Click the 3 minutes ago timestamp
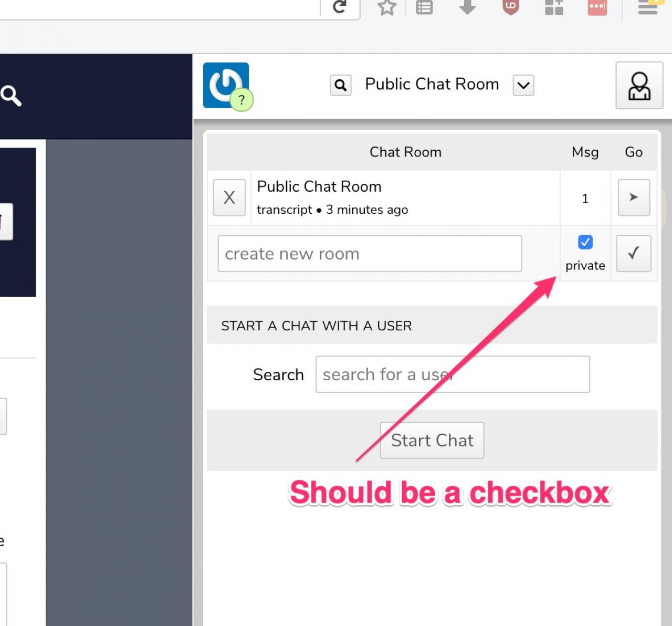Image resolution: width=672 pixels, height=626 pixels. coord(367,210)
